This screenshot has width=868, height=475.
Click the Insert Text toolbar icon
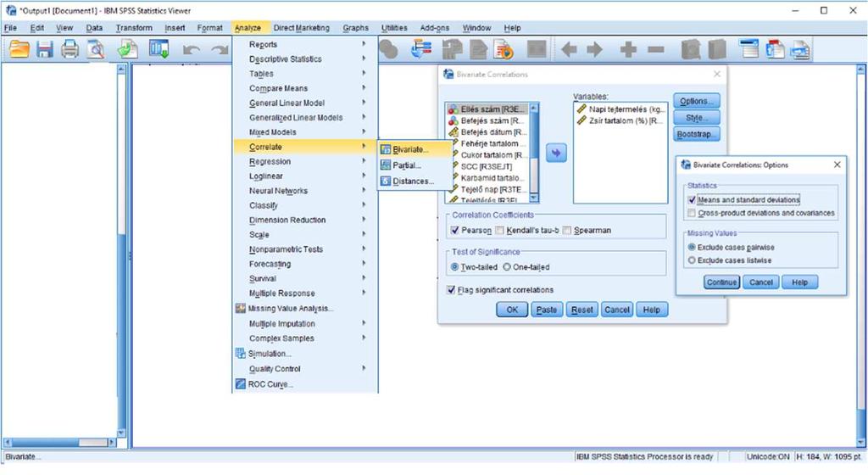[x=800, y=50]
